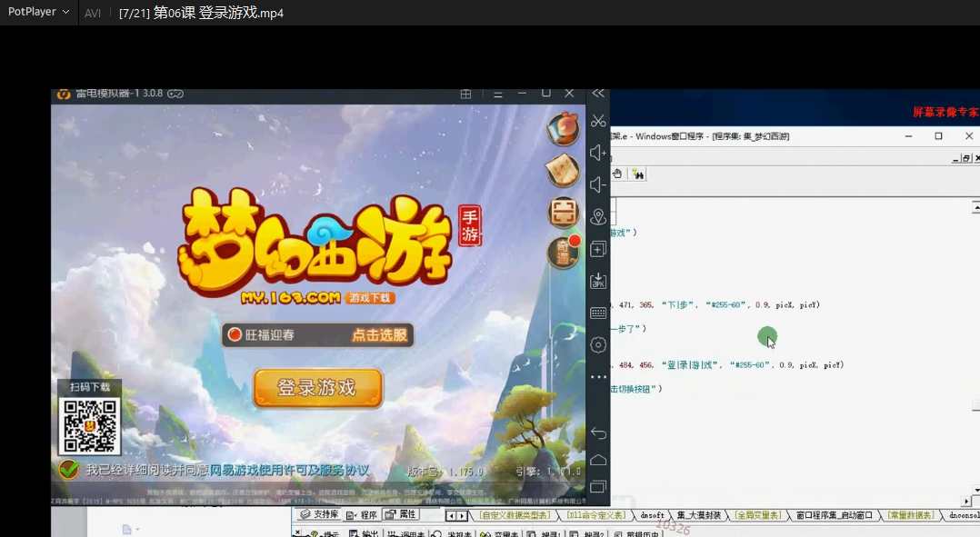Click the hand tool icon in IDE toolbar

pos(617,174)
